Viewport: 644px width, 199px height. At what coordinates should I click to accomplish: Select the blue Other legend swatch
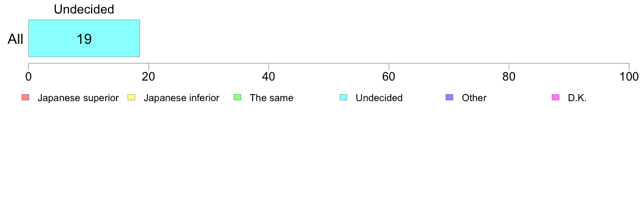pyautogui.click(x=450, y=97)
